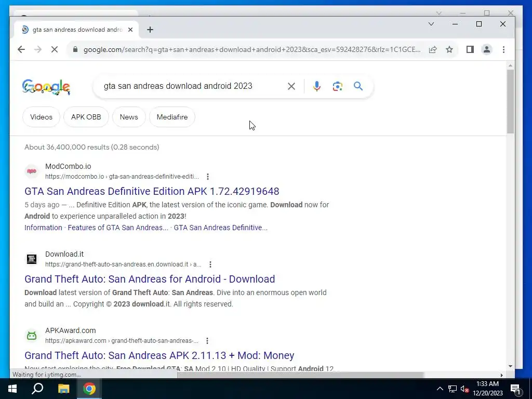Click the scrollbar up arrow

(x=511, y=65)
